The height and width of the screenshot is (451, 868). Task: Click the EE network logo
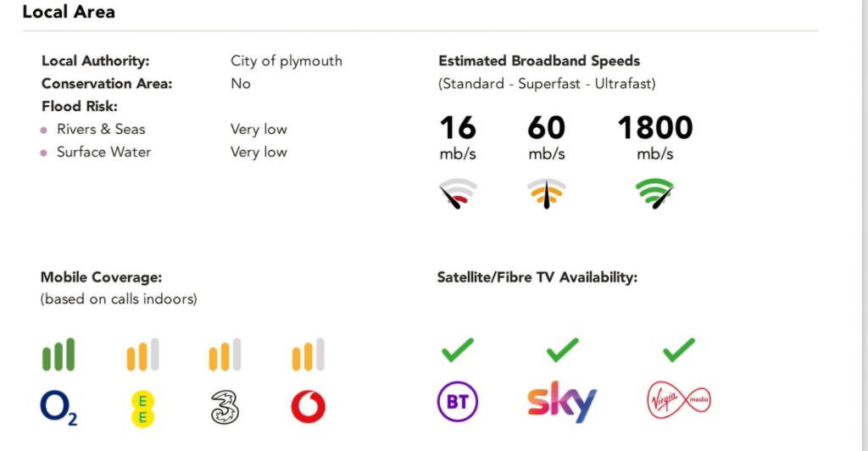tap(142, 408)
